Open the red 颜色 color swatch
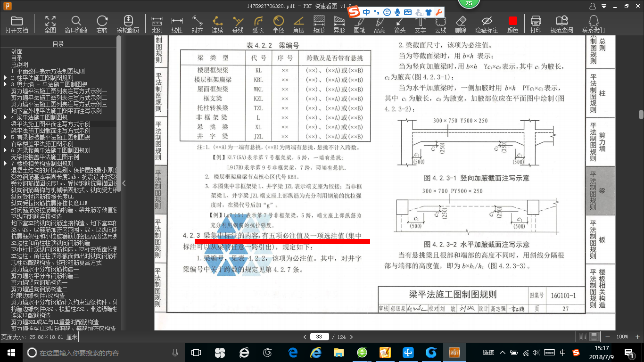The height and width of the screenshot is (362, 644). [512, 24]
